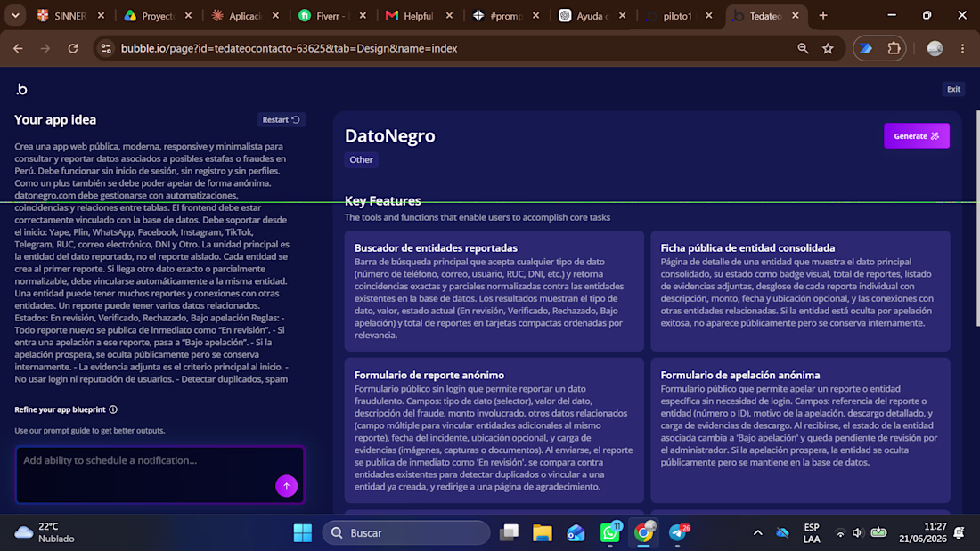980x551 pixels.
Task: Open the blue extension icon in toolbar
Action: point(866,48)
